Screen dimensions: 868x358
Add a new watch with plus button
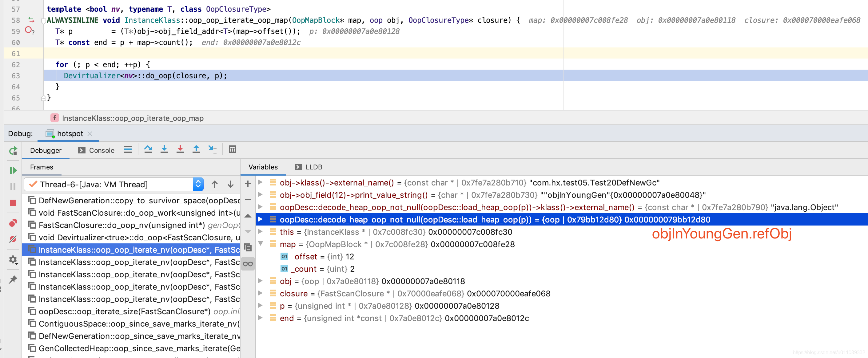[248, 184]
